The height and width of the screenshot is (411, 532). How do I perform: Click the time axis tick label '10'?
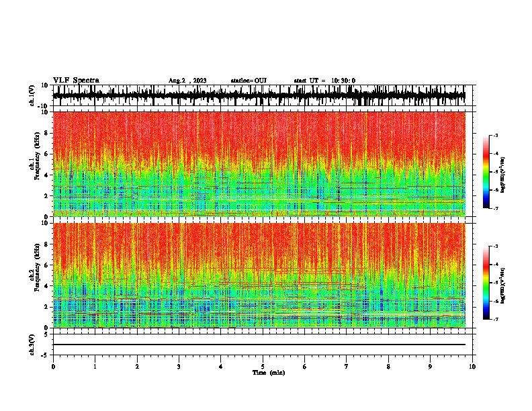[x=472, y=367]
